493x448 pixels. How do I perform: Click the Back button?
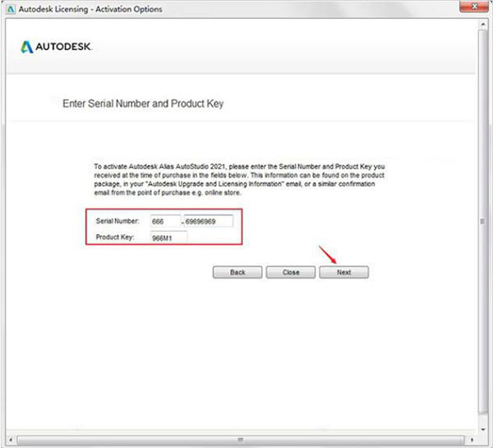pos(237,272)
